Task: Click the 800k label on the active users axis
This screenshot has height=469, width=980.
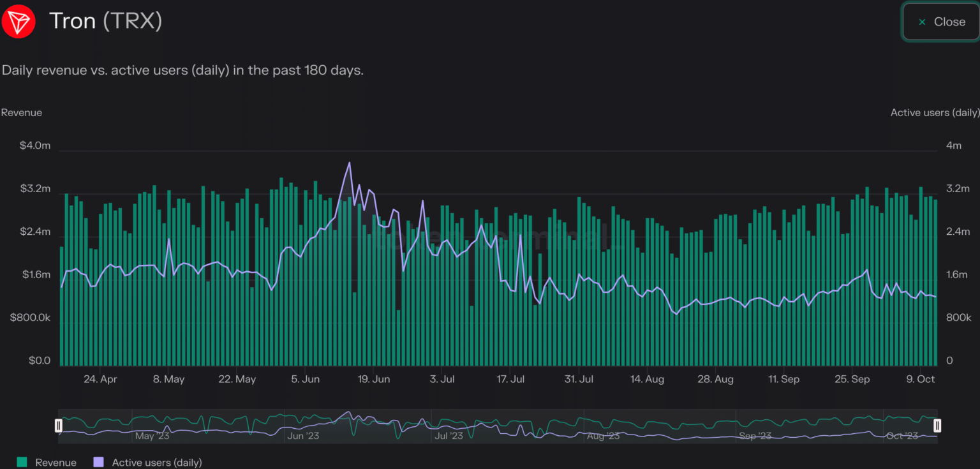Action: coord(958,318)
